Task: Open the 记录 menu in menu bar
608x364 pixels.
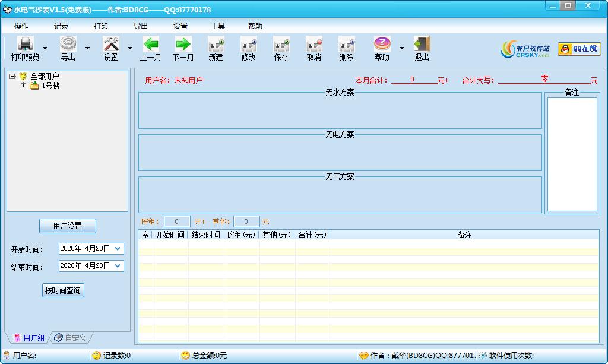Action: tap(61, 26)
